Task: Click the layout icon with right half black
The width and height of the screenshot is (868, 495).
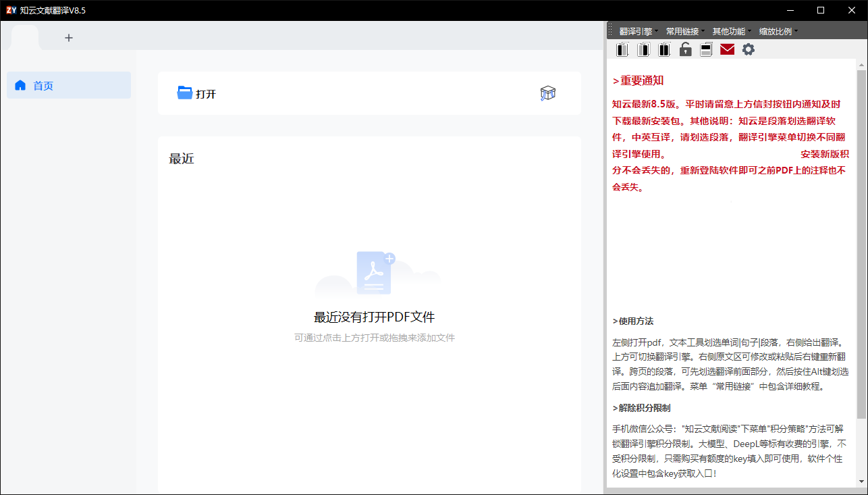Action: point(644,49)
